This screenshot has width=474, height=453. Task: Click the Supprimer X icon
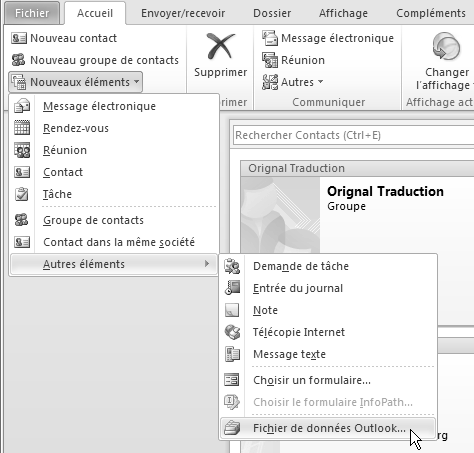coord(220,46)
